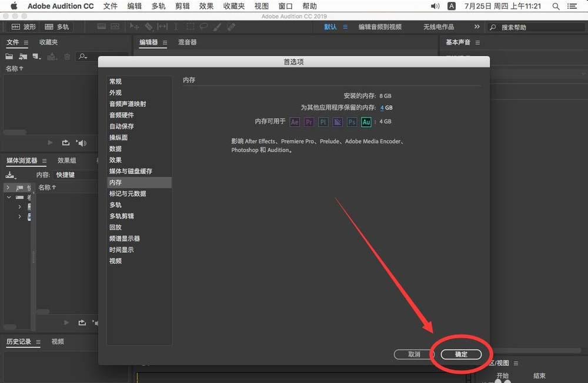Show more workspaces with the chevron arrows

pyautogui.click(x=477, y=26)
